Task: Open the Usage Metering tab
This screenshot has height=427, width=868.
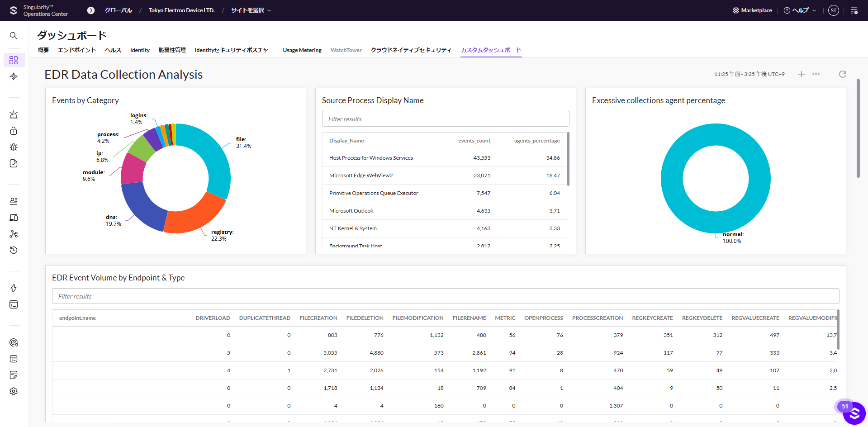Action: click(x=302, y=50)
